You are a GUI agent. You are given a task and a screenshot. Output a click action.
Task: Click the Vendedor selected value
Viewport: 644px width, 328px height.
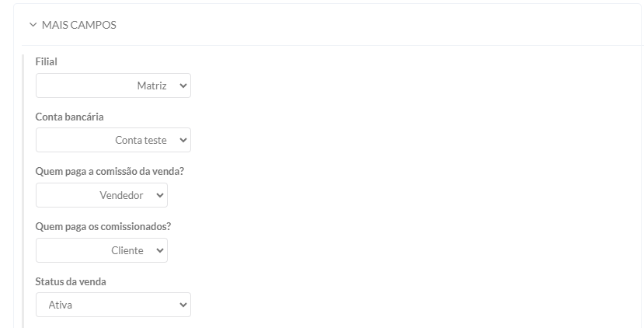click(121, 195)
